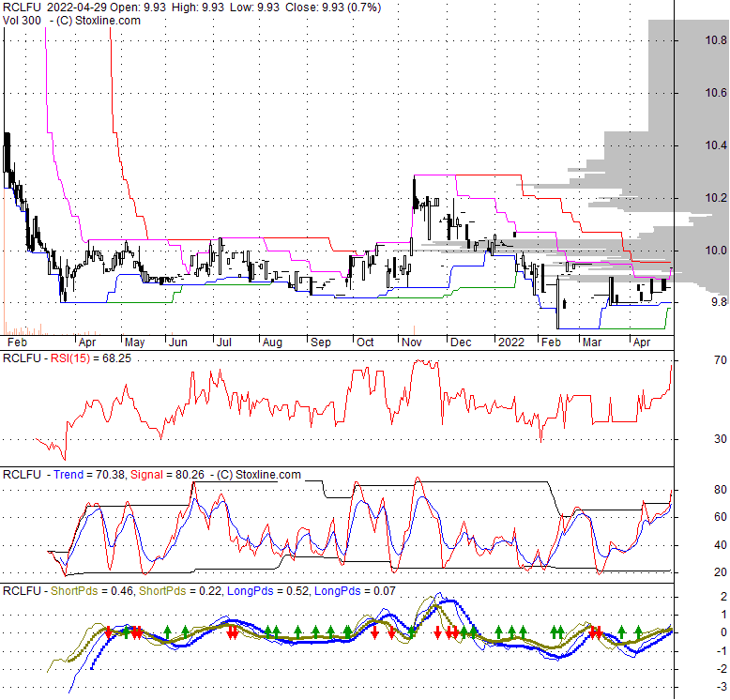Screen dimensions: 730x700
Task: Click the leftmost red down arrow signal
Action: pos(109,633)
